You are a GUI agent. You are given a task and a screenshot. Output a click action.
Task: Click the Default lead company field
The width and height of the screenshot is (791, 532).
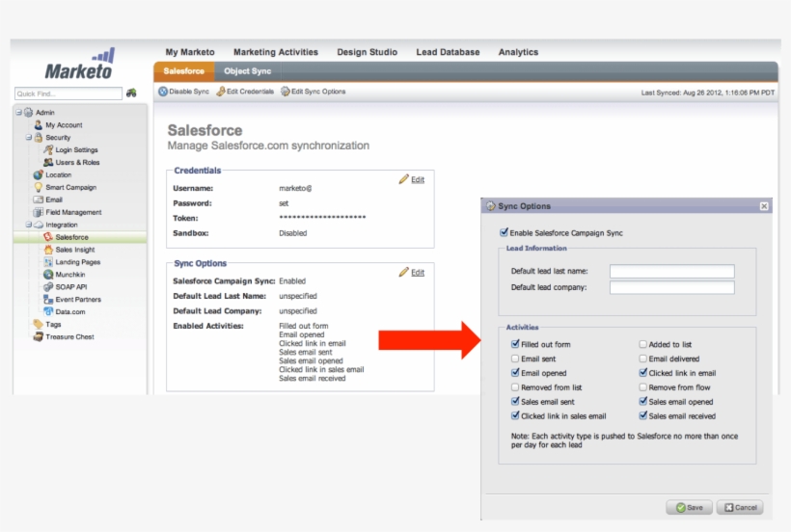tap(672, 287)
